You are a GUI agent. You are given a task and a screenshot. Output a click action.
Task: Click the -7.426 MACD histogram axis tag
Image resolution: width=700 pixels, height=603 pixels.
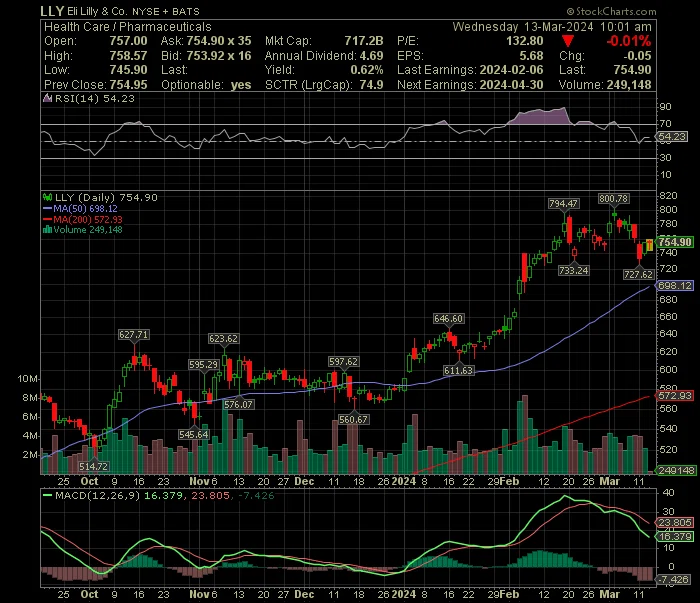(675, 579)
